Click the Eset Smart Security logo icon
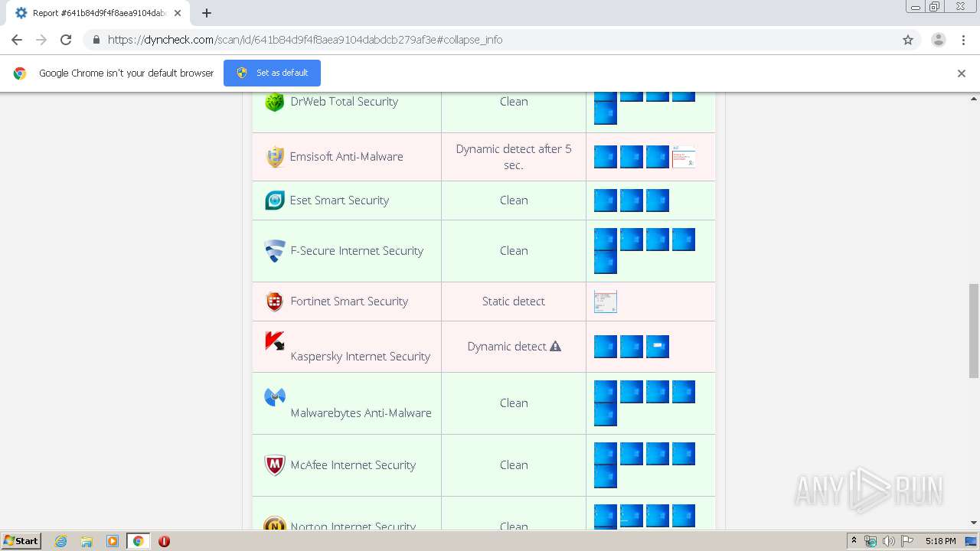Image resolution: width=980 pixels, height=551 pixels. pos(274,201)
